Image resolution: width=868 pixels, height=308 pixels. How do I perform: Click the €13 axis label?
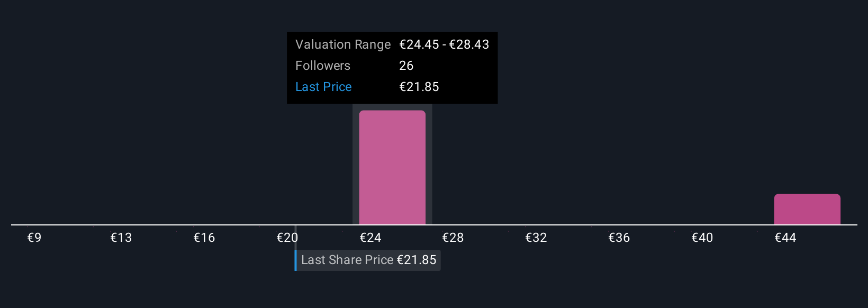121,238
